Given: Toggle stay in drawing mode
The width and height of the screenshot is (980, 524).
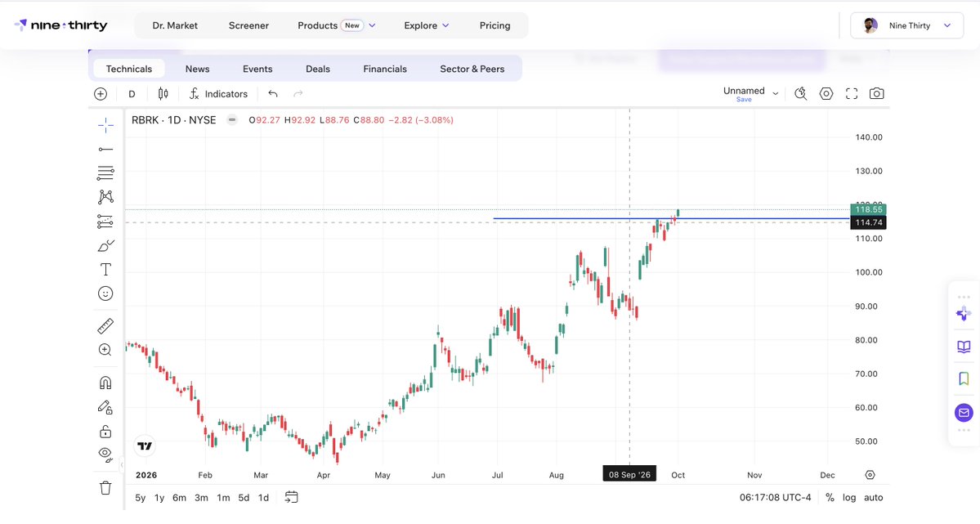Looking at the screenshot, I should pos(105,407).
